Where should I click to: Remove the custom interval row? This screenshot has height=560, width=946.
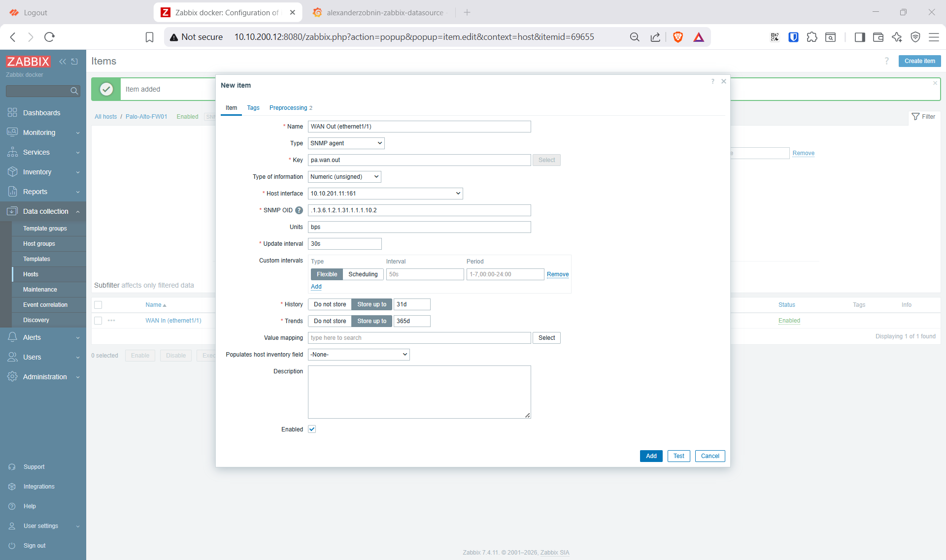[558, 274]
